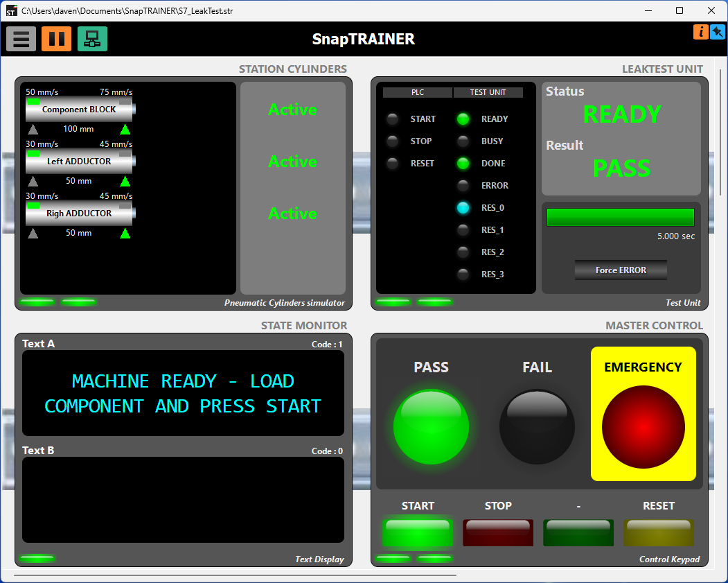Image resolution: width=728 pixels, height=583 pixels.
Task: Click the ERROR indicator LED
Action: coord(463,185)
